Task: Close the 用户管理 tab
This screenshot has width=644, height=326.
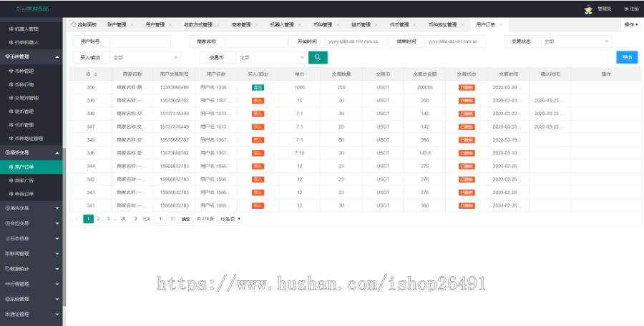Action: click(170, 25)
